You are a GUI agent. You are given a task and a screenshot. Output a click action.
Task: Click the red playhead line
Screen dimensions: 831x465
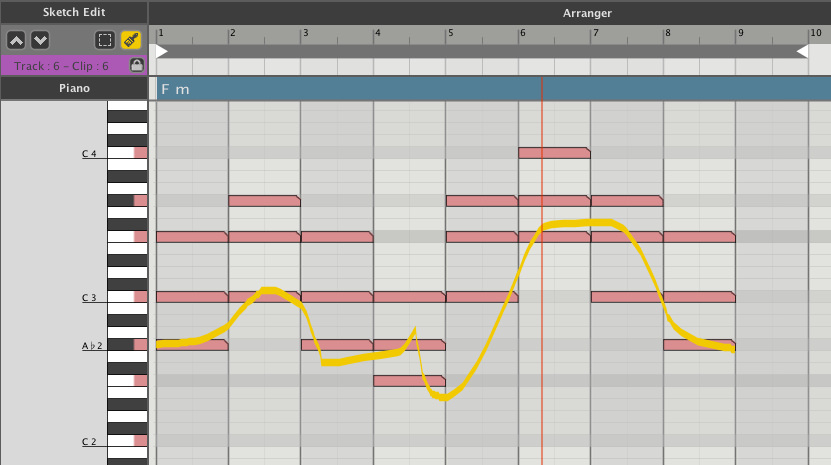[542, 270]
